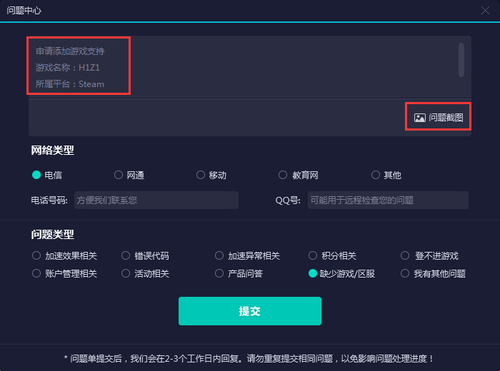Viewport: 500px width, 371px height.
Task: Select 加速效果相关 problem type
Action: coord(36,256)
